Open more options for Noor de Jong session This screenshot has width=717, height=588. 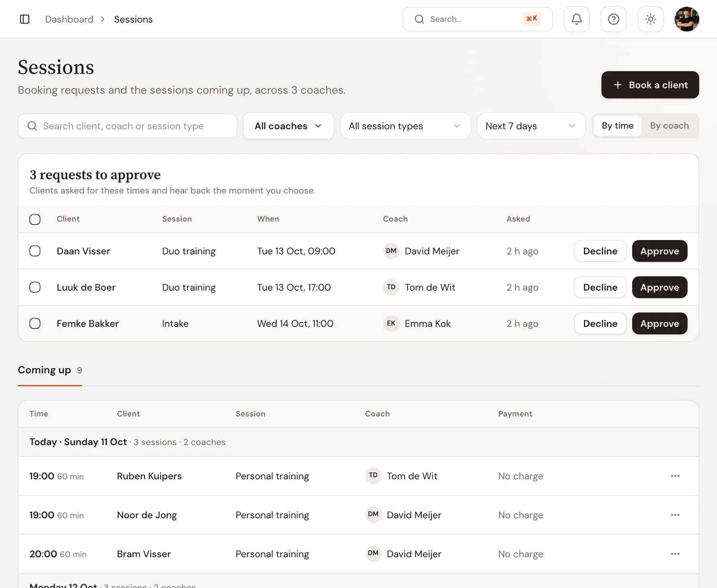pyautogui.click(x=675, y=515)
